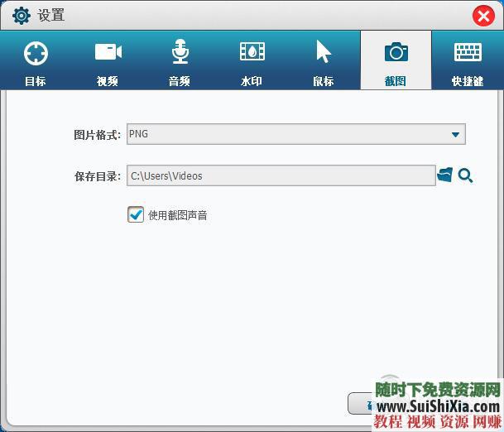Click the blue folder browse icon

[445, 175]
